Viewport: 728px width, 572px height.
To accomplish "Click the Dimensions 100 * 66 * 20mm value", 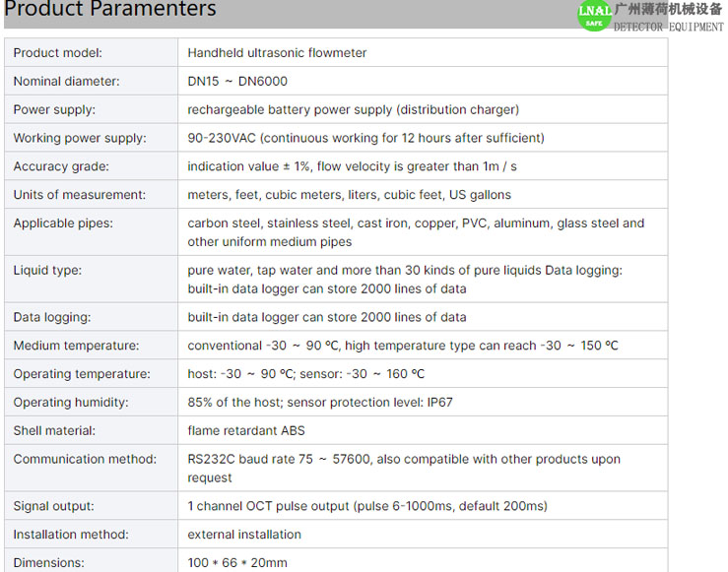I will coord(237,563).
